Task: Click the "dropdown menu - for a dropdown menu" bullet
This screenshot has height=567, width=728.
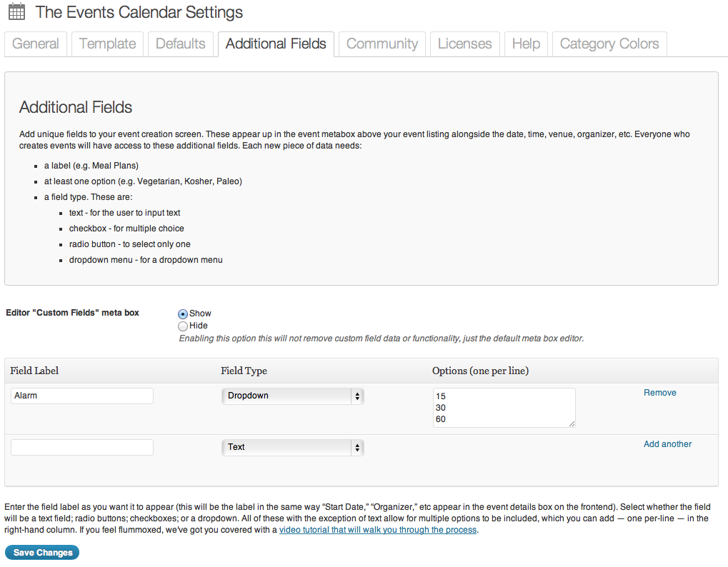Action: [x=146, y=260]
